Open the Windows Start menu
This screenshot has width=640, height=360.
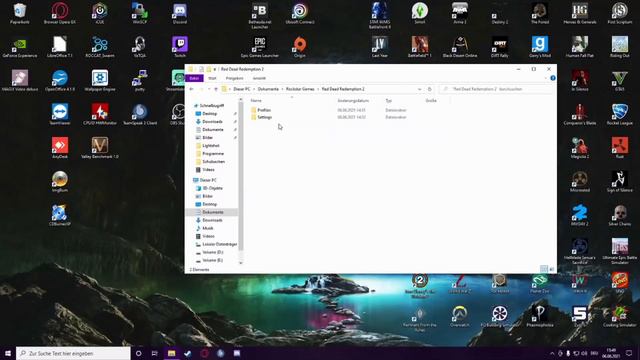point(8,353)
